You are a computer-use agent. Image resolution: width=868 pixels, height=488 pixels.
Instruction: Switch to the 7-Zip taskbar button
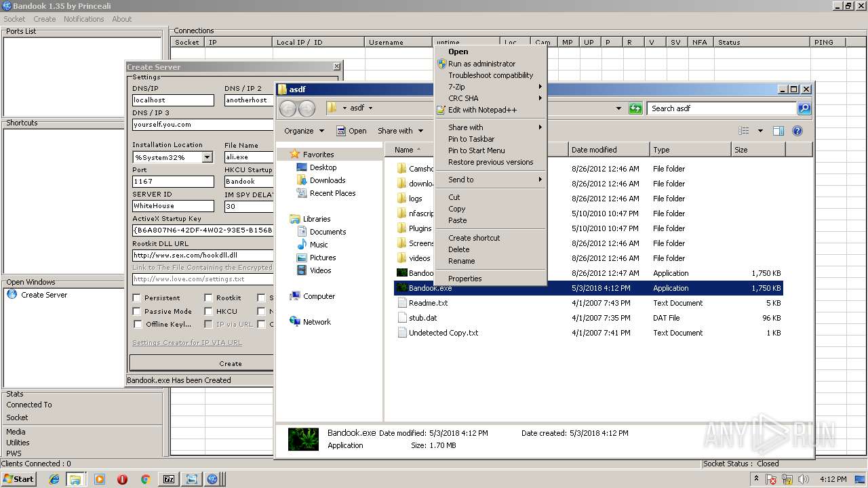pyautogui.click(x=169, y=479)
